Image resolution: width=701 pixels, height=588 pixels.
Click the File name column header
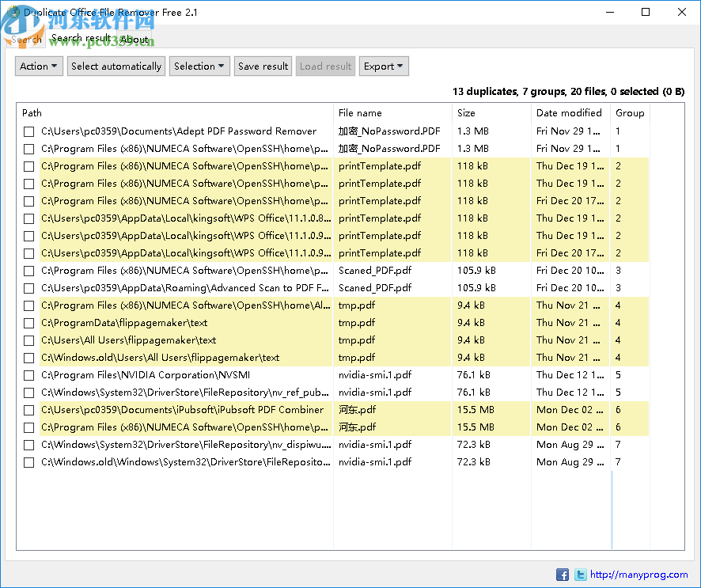click(x=360, y=112)
